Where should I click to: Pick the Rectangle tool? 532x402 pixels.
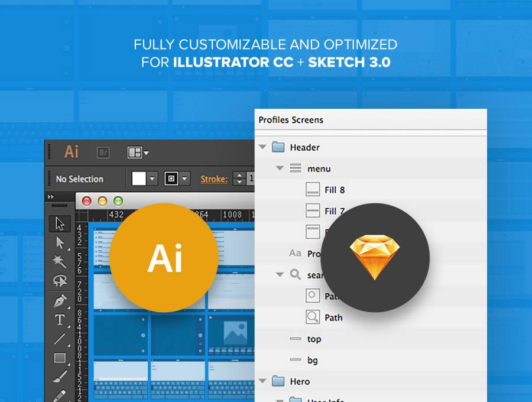point(60,358)
